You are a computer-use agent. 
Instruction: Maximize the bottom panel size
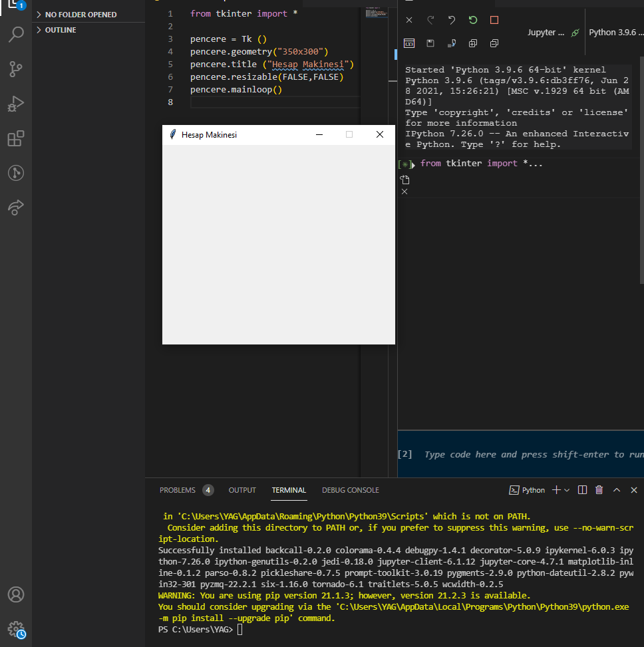(616, 490)
